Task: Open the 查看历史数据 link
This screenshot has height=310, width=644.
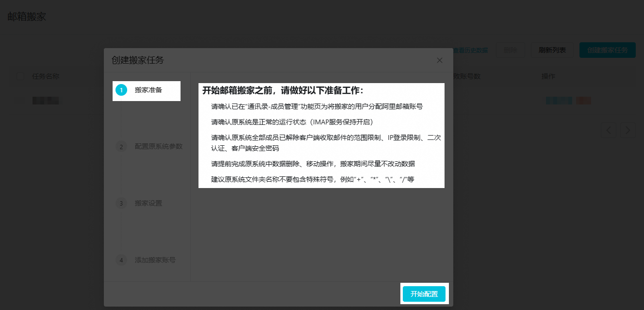Action: pos(470,50)
